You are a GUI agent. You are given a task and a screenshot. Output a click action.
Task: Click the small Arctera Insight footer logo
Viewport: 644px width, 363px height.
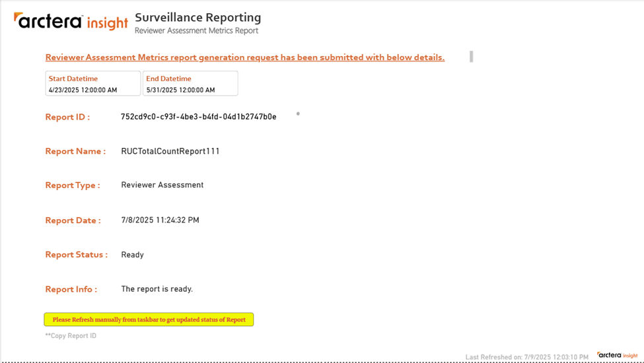[x=618, y=355]
